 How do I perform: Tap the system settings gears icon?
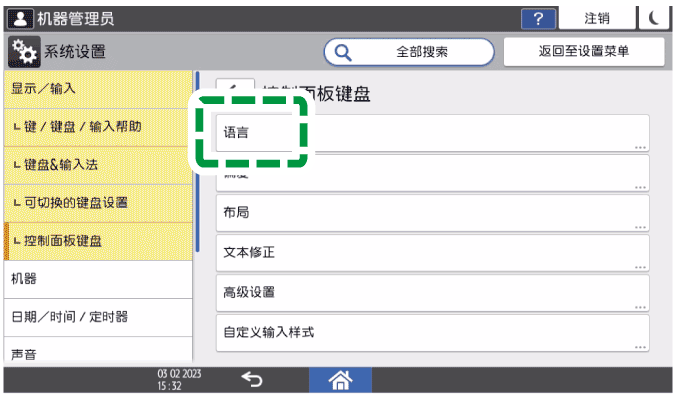point(24,52)
